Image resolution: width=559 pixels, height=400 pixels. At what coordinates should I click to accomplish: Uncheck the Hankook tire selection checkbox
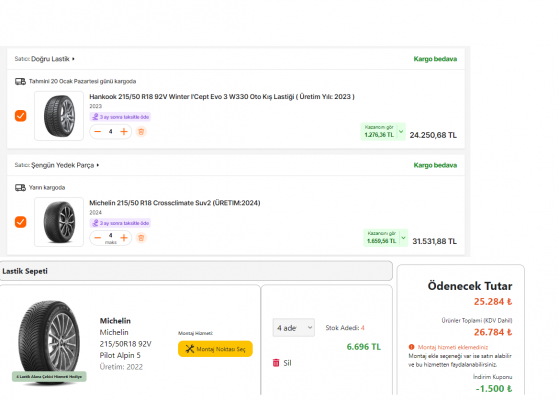click(20, 116)
